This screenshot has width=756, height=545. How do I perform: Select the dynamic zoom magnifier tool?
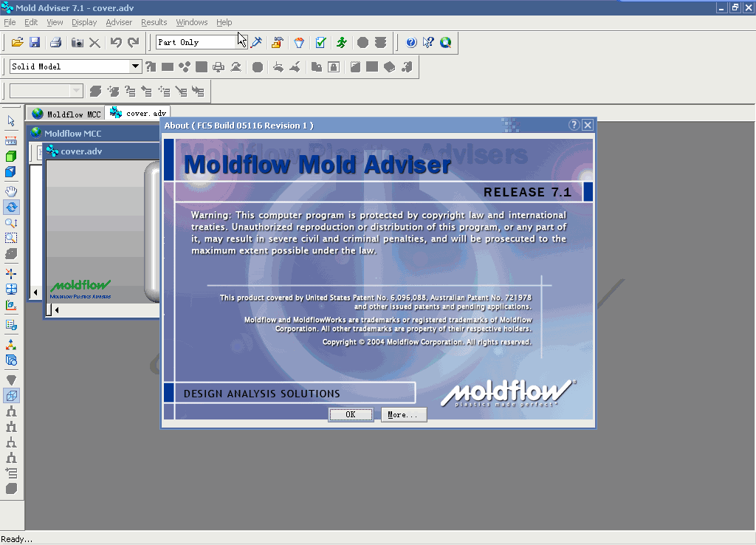click(11, 223)
